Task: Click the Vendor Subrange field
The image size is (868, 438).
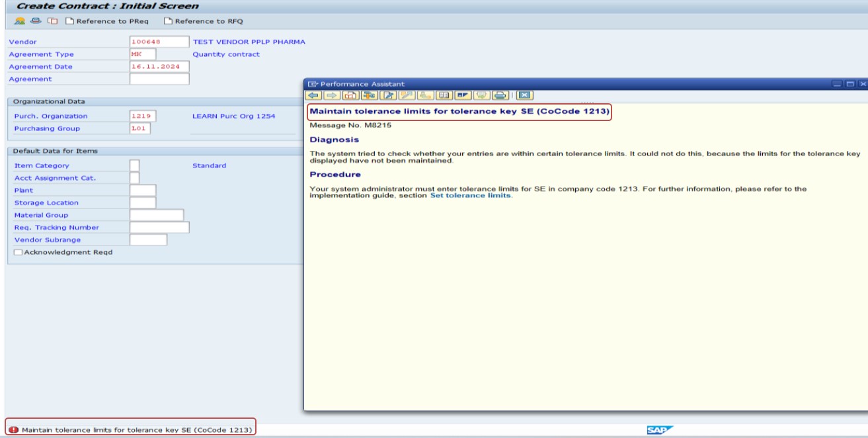Action: tap(148, 240)
